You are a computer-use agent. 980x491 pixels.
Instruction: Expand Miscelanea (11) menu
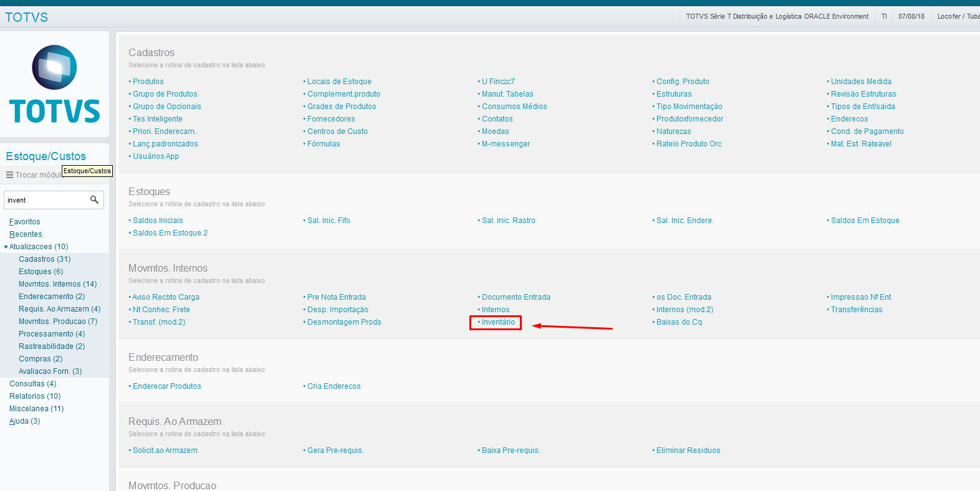click(37, 409)
